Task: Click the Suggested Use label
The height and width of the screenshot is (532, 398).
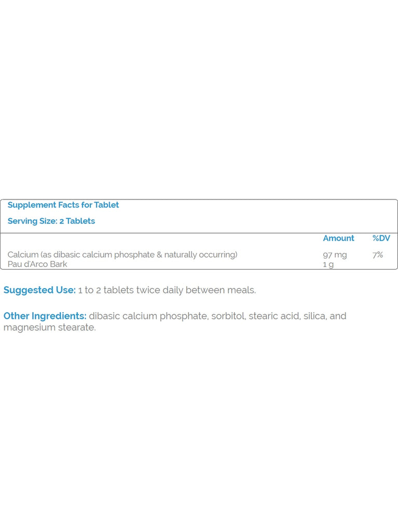Action: 39,290
